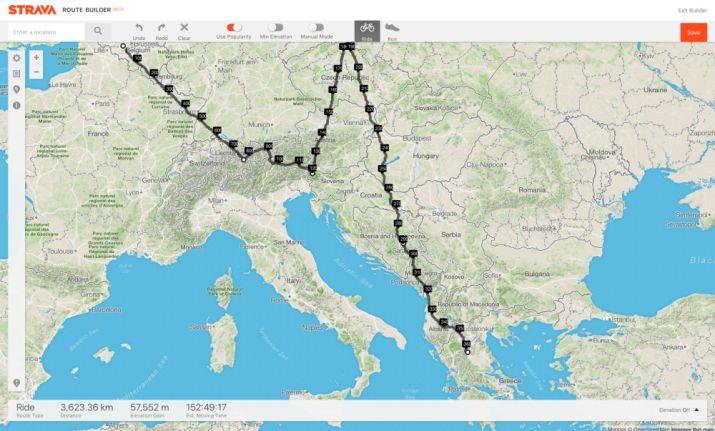Open the cue sheet list icon

(17, 73)
